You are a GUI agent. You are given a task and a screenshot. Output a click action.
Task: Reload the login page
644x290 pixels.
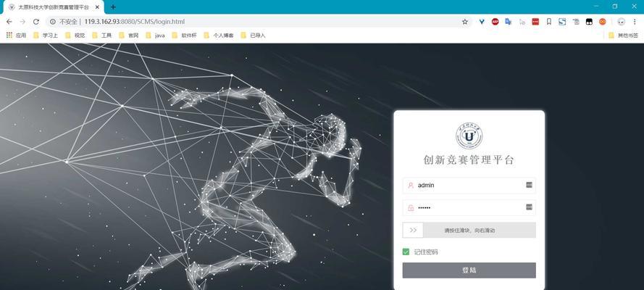click(x=36, y=22)
